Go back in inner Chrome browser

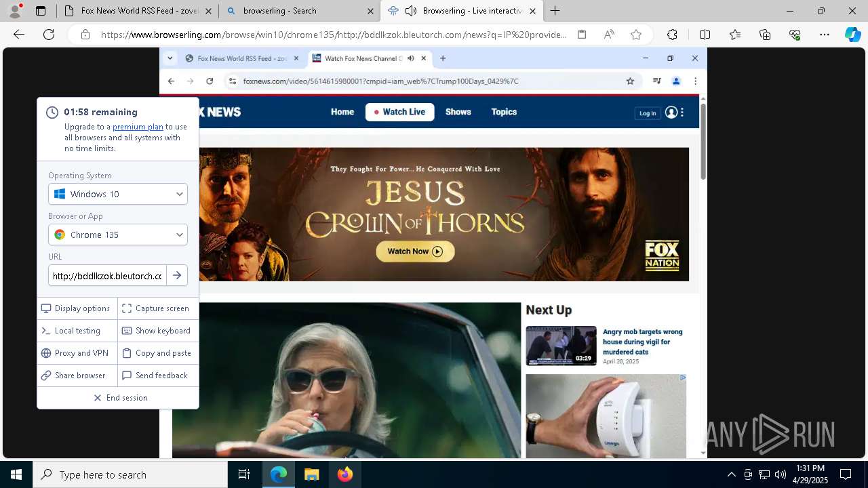point(171,81)
